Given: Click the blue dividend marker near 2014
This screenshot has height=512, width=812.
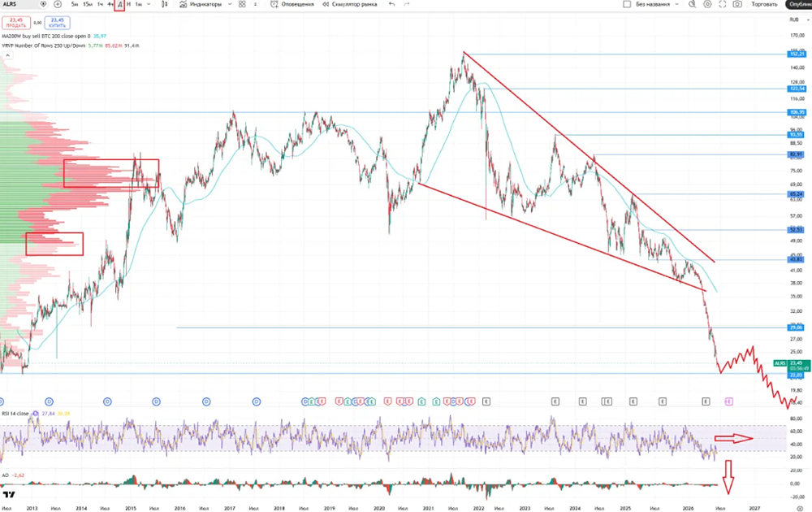Looking at the screenshot, I should (107, 401).
